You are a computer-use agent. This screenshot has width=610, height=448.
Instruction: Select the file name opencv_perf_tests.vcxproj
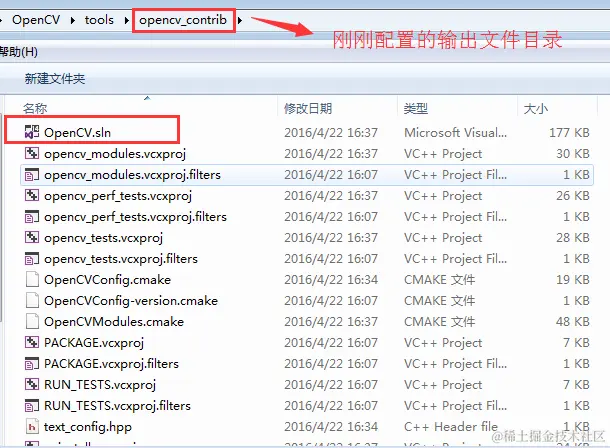[x=118, y=196]
